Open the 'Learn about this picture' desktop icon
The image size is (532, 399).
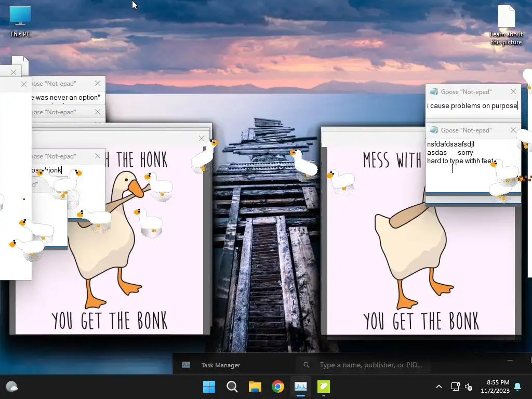click(506, 25)
